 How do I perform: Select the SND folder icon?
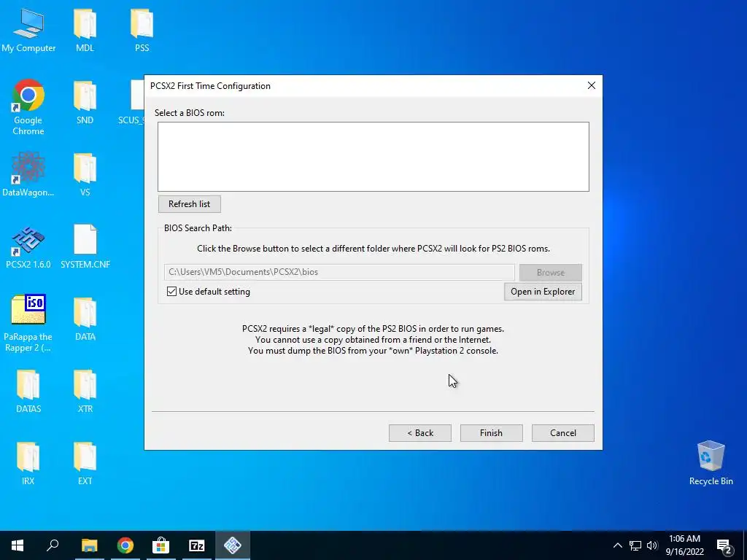tap(85, 103)
